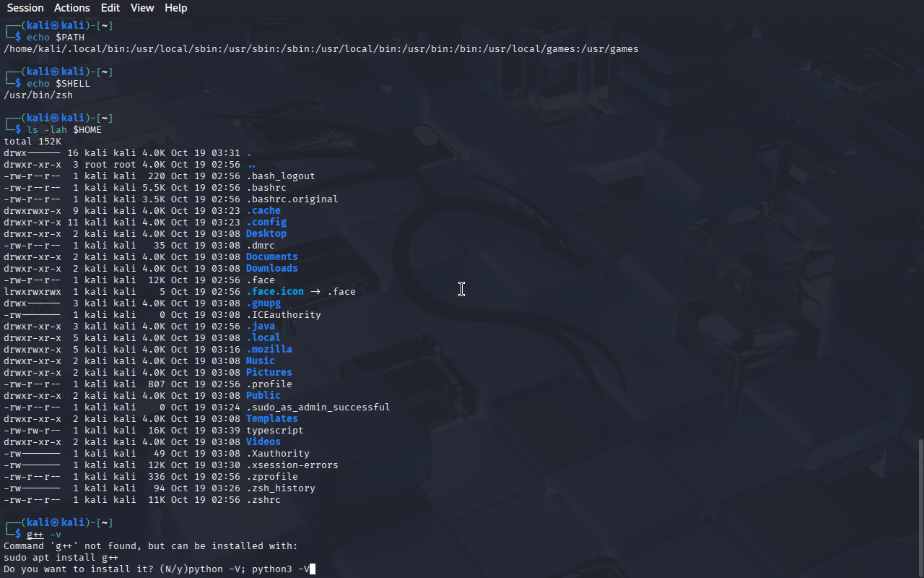Click the Downloads directory entry

(271, 268)
